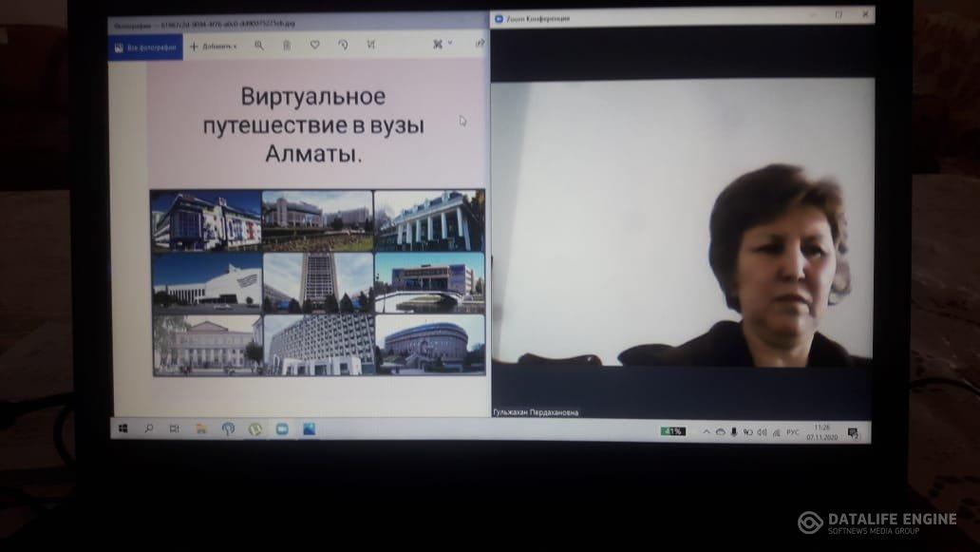Screen dimensions: 980x552
Task: Click the taskbar search icon
Action: (x=149, y=429)
